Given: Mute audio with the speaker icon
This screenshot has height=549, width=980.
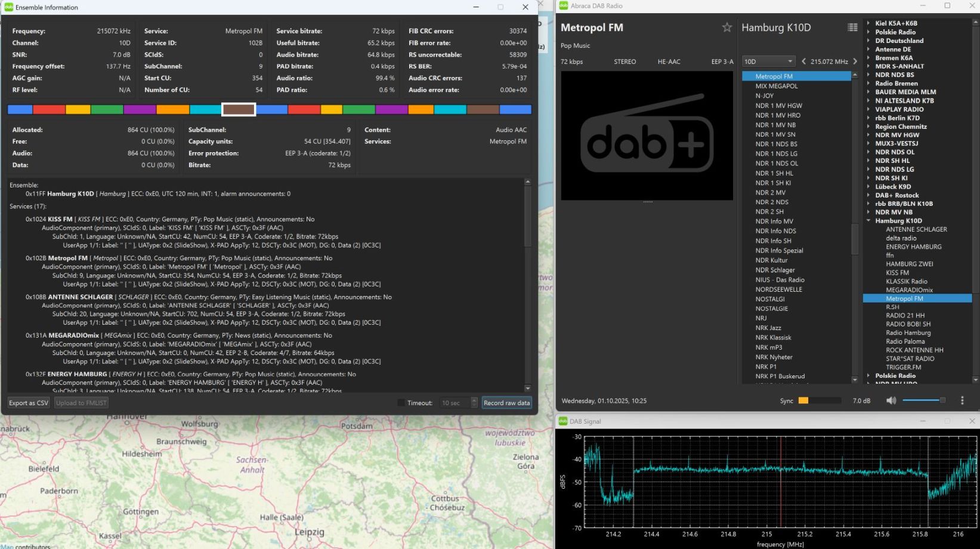Looking at the screenshot, I should [x=891, y=401].
